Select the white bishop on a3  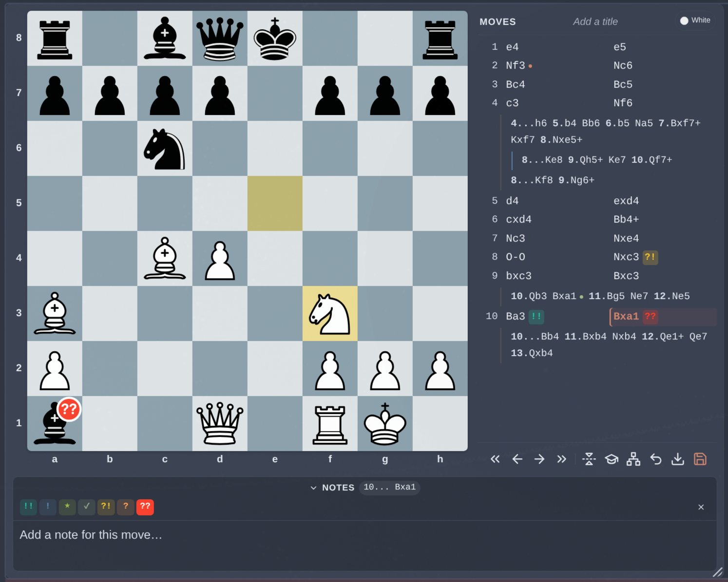coord(55,314)
